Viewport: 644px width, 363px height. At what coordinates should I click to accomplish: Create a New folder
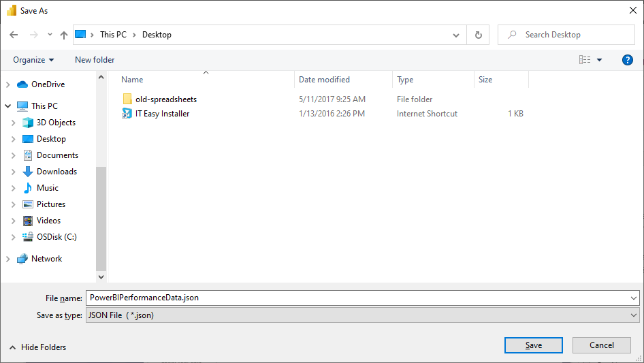tap(95, 60)
